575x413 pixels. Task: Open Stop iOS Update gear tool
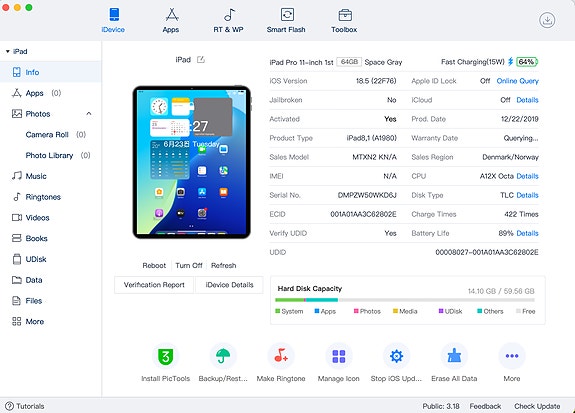click(x=396, y=356)
